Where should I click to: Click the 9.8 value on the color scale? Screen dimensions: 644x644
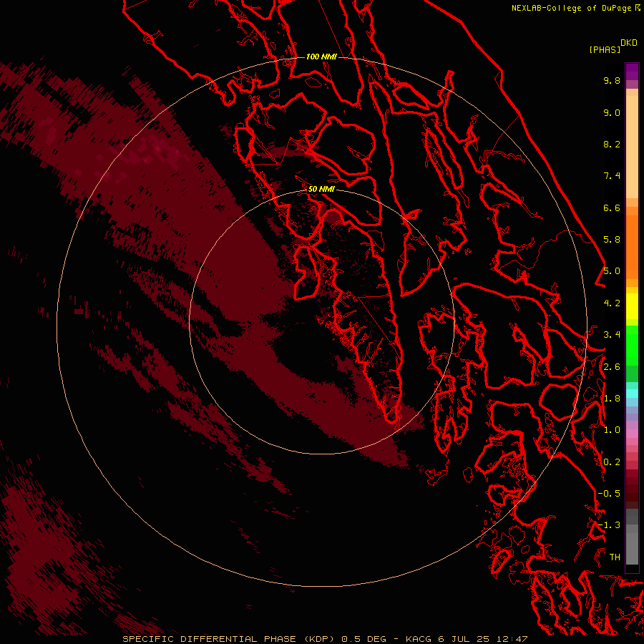(x=612, y=80)
